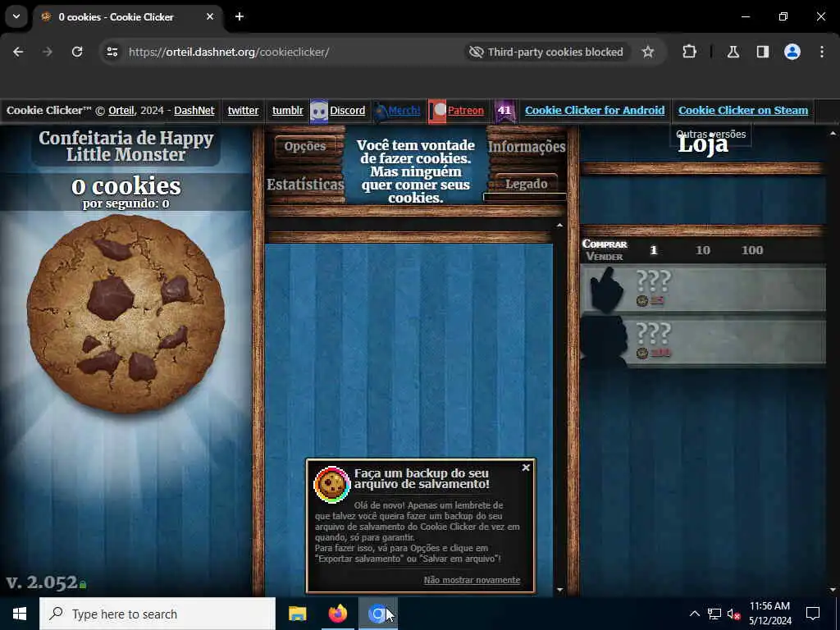Screen dimensions: 840x630
Task: Click the version number v. 2.052
Action: click(x=43, y=582)
